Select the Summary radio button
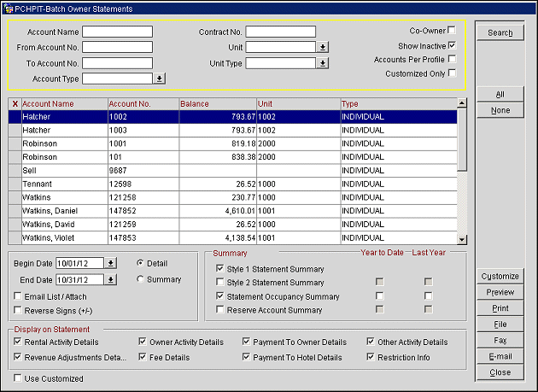The image size is (538, 392). click(x=139, y=279)
